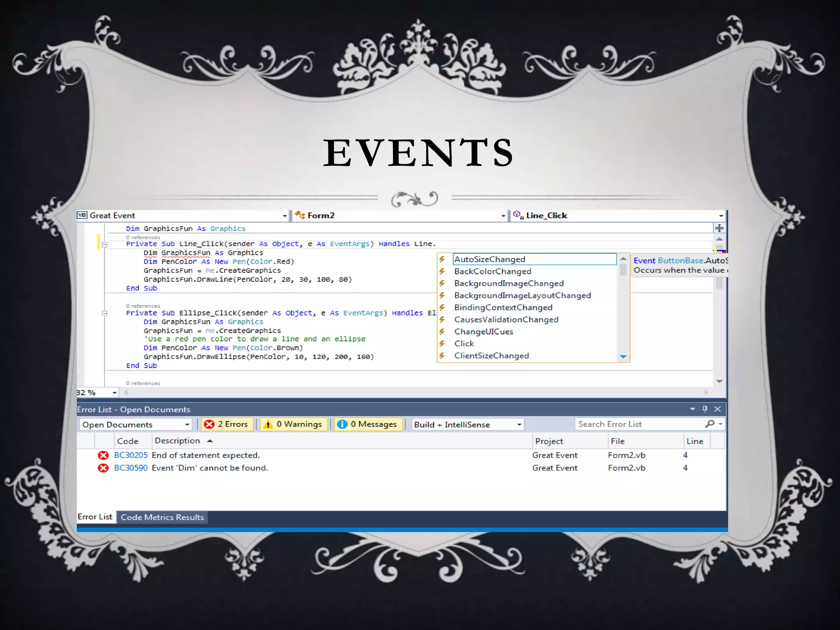Click the search magnifier in Error List
Image resolution: width=840 pixels, height=630 pixels.
(x=710, y=424)
